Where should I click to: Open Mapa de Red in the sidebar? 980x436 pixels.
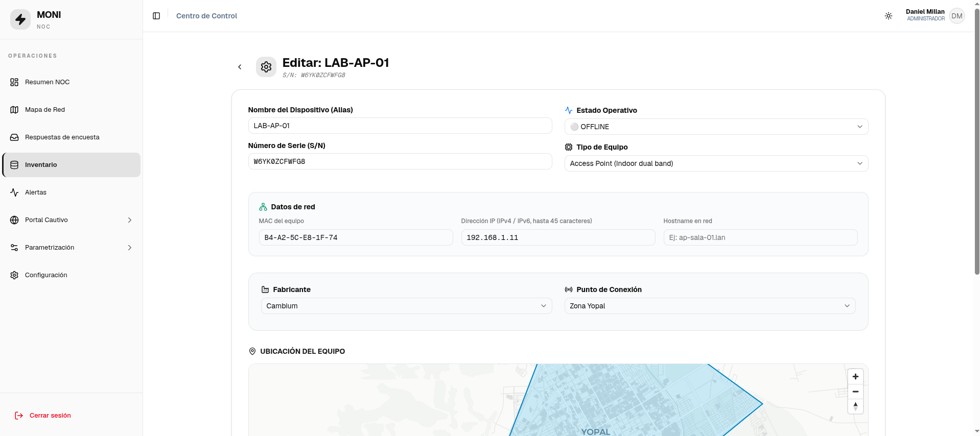(x=71, y=110)
